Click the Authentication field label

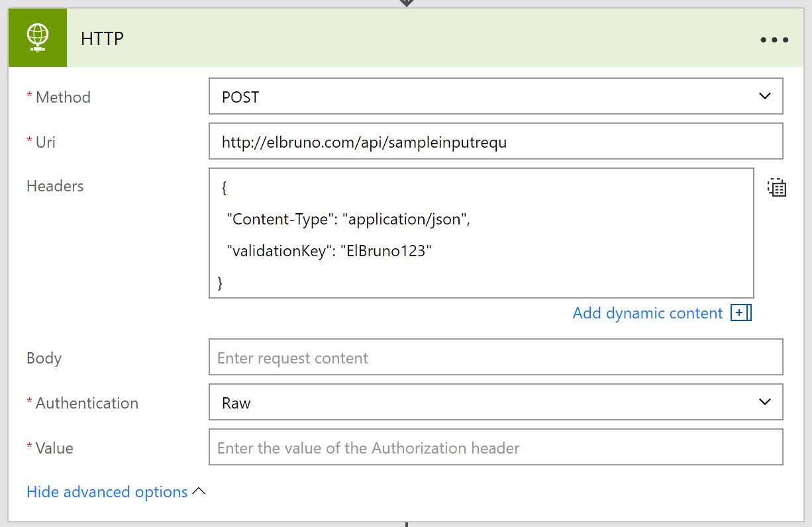86,403
